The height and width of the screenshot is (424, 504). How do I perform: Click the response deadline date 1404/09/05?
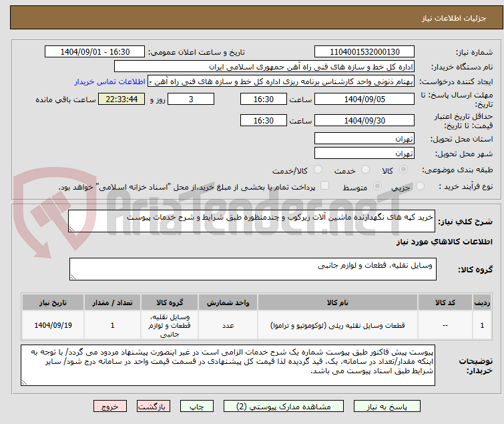click(x=364, y=99)
